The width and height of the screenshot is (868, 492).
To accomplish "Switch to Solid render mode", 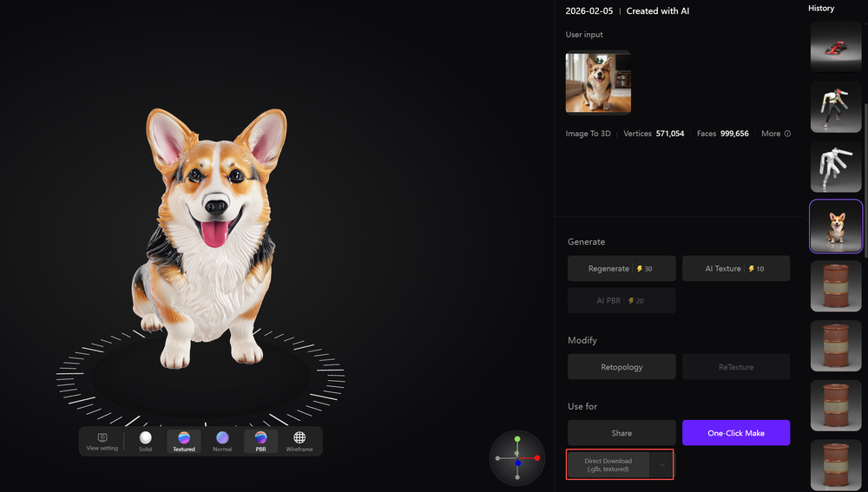I will click(x=146, y=441).
